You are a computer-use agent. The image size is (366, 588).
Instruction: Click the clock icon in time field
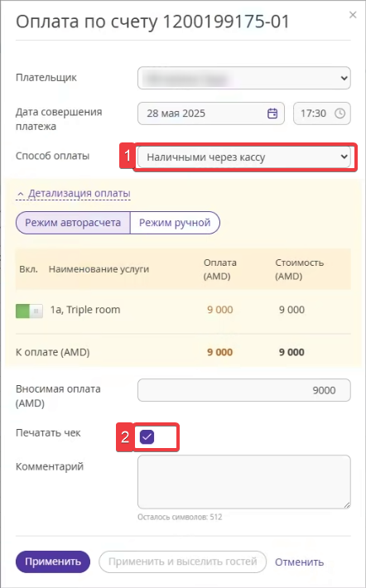(340, 113)
